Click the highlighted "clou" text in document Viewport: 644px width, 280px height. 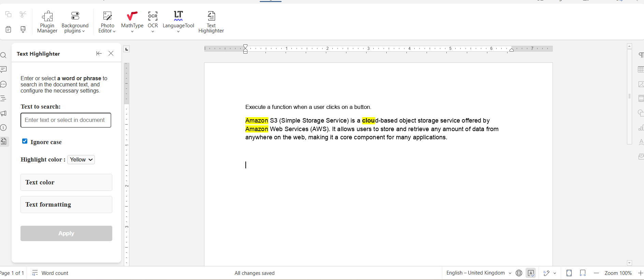(x=369, y=121)
